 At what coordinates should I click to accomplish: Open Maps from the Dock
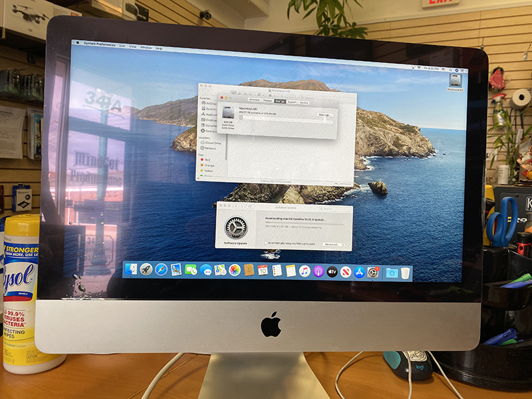click(220, 271)
